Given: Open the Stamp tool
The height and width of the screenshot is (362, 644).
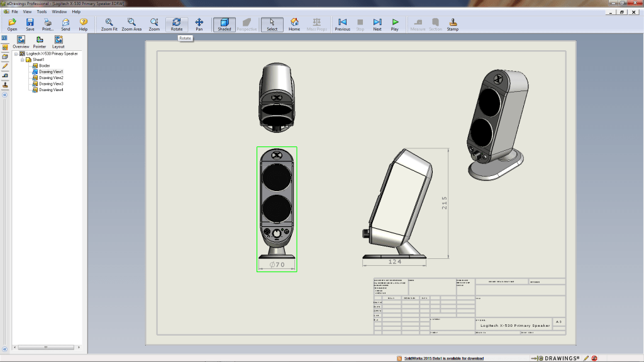Looking at the screenshot, I should [453, 25].
